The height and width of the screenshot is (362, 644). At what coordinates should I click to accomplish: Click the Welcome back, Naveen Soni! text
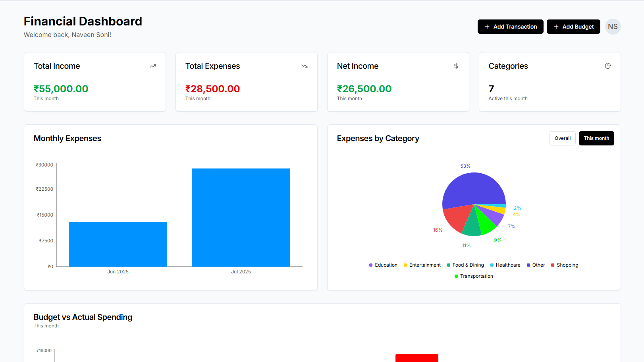(x=67, y=35)
